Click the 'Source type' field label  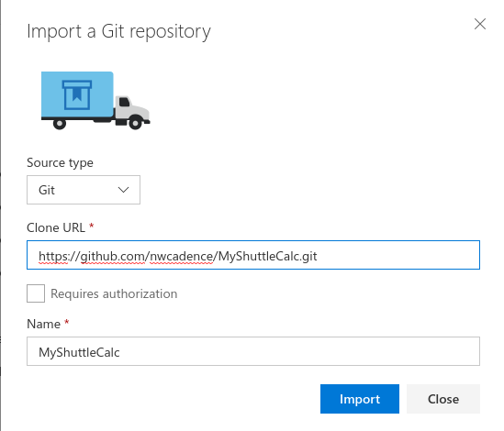point(60,163)
